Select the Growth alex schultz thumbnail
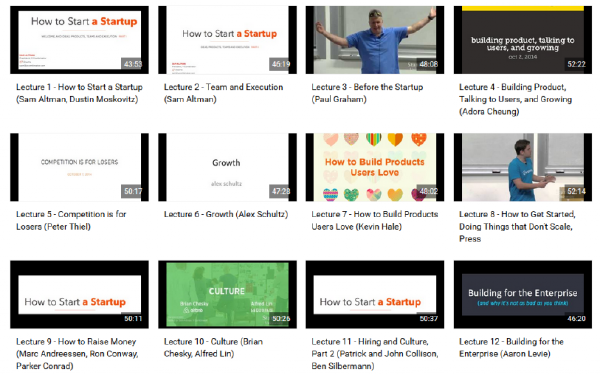This screenshot has width=600, height=375. [x=227, y=167]
